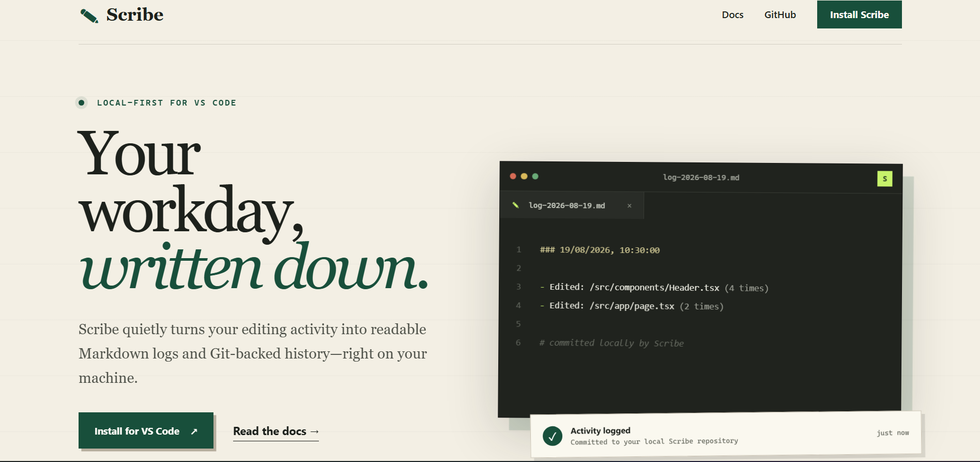Click the comment '# committed locally by Scribe'
Screen dimensions: 980x462
(611, 343)
